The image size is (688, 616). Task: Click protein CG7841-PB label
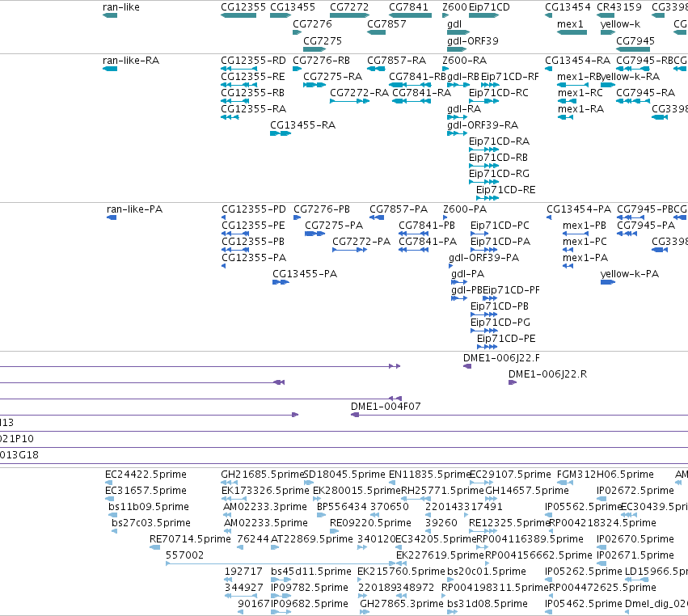click(x=427, y=226)
